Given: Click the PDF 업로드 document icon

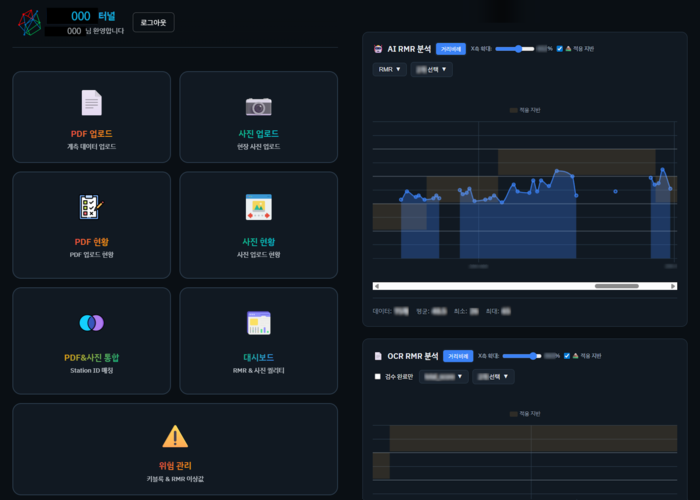Looking at the screenshot, I should tap(91, 103).
